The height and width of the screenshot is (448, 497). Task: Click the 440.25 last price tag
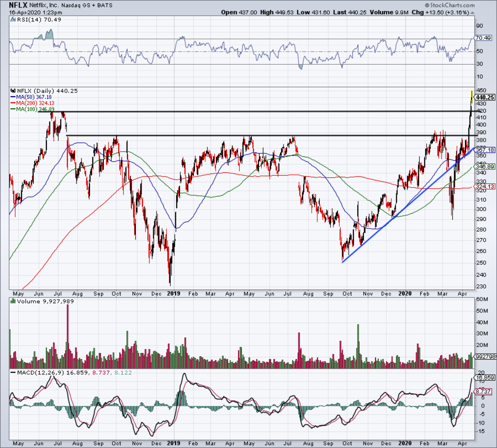point(485,97)
